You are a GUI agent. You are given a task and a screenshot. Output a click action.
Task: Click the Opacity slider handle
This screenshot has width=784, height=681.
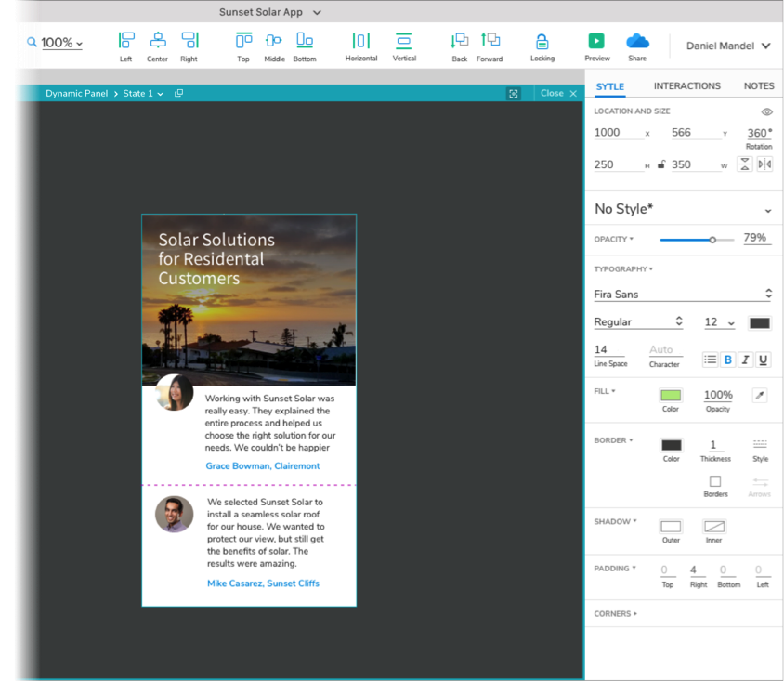712,240
